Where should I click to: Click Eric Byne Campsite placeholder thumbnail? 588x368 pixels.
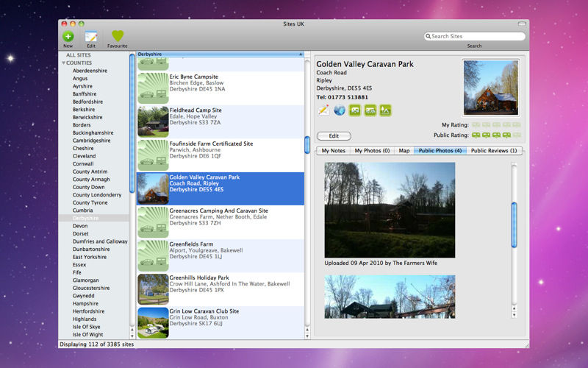(x=153, y=88)
